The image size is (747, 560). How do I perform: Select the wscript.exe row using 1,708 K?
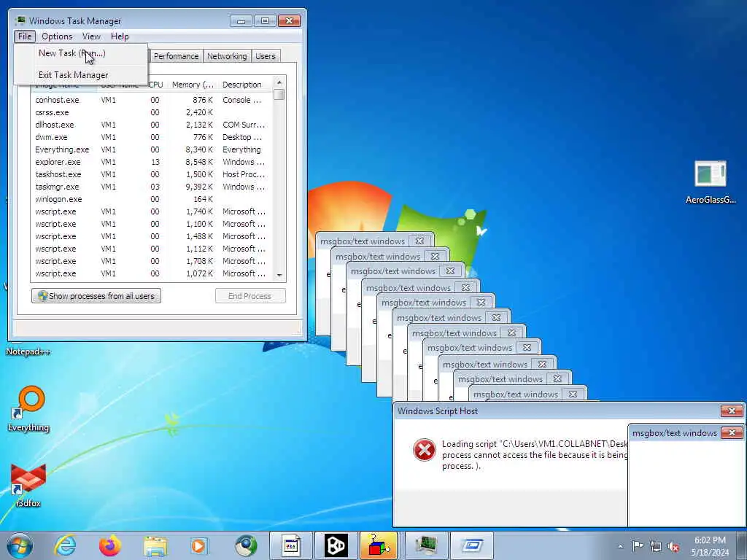click(x=152, y=261)
